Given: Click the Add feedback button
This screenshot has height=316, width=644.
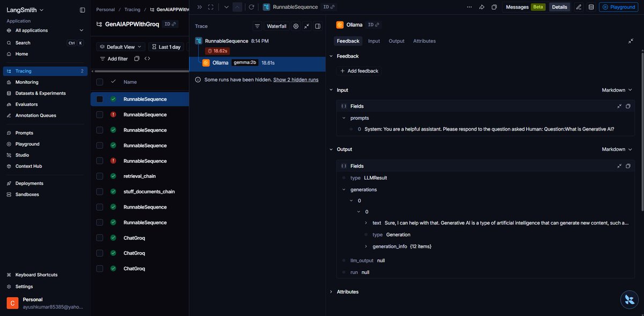Looking at the screenshot, I should (360, 71).
